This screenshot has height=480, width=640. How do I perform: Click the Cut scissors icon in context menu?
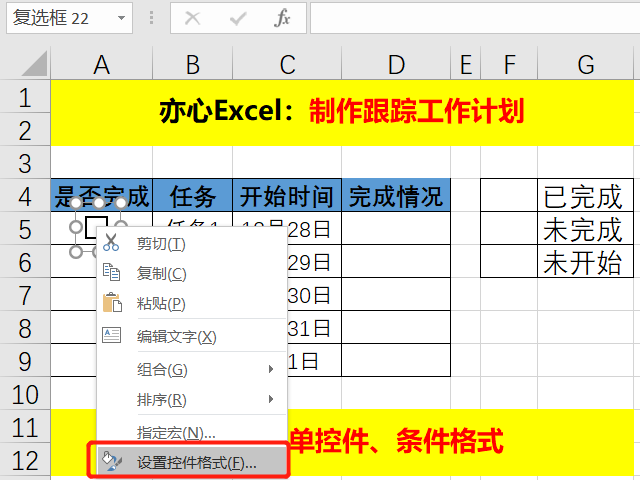[111, 242]
